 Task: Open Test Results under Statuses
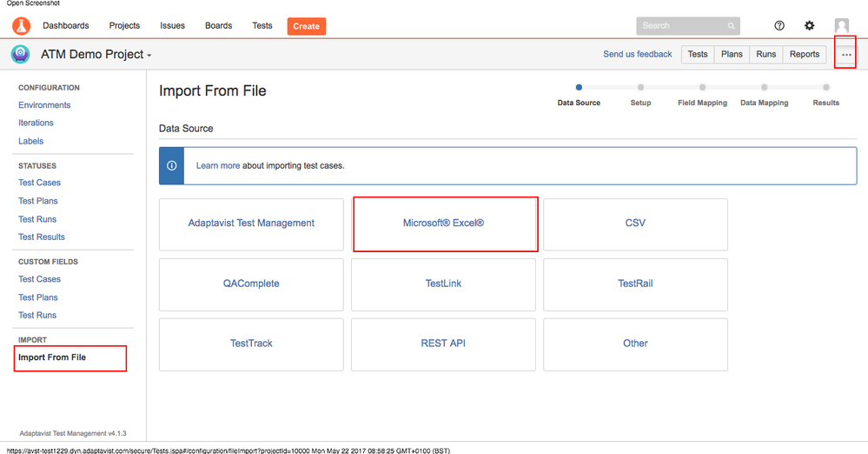[42, 237]
